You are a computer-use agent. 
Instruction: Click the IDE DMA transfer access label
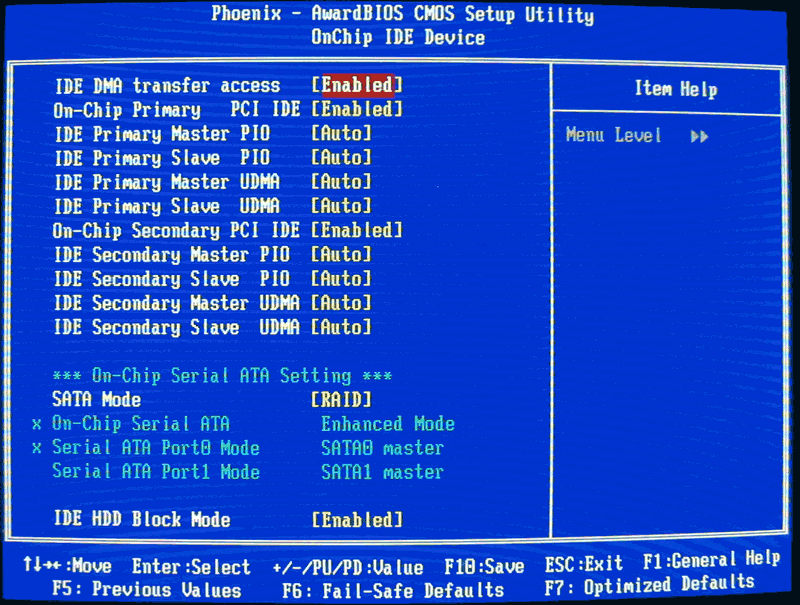pyautogui.click(x=168, y=86)
